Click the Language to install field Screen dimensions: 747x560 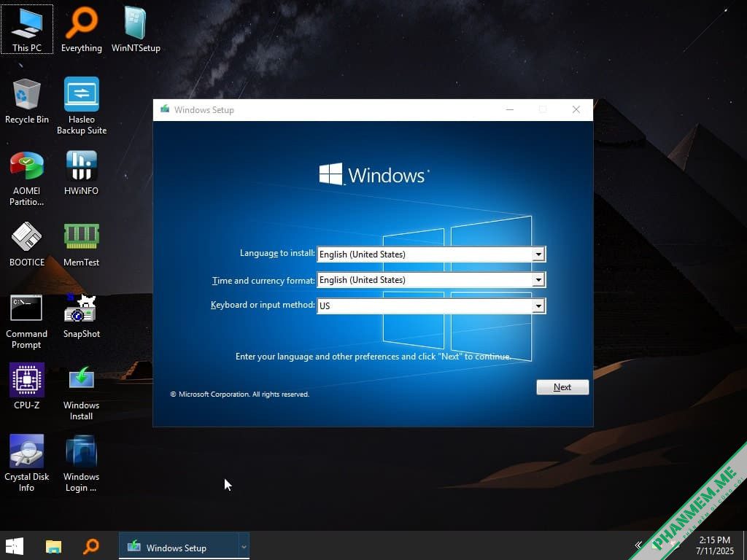point(431,254)
